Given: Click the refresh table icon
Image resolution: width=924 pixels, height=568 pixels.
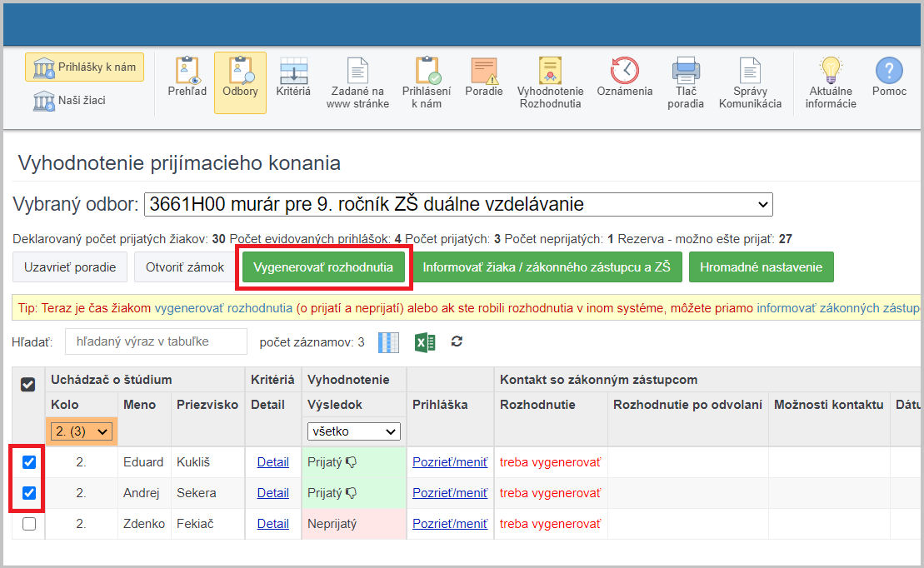Looking at the screenshot, I should (457, 341).
